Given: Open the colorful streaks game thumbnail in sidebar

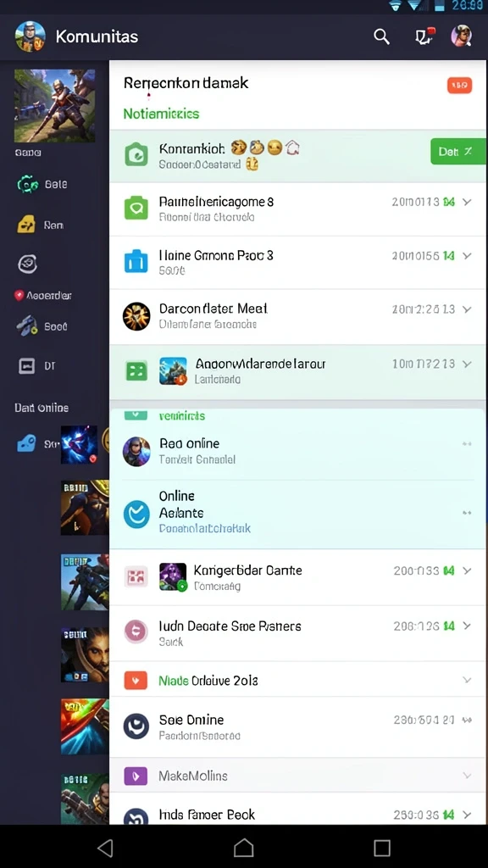Looking at the screenshot, I should 85,726.
